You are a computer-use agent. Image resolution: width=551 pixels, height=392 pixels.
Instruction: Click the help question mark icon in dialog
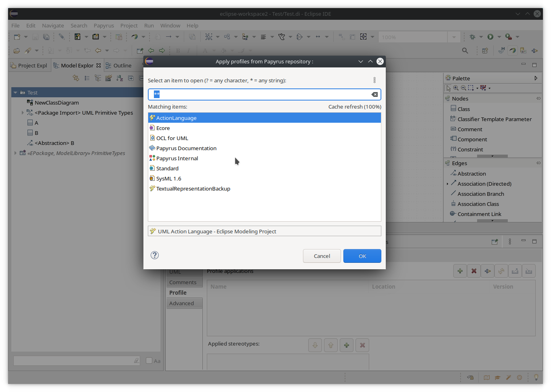155,255
